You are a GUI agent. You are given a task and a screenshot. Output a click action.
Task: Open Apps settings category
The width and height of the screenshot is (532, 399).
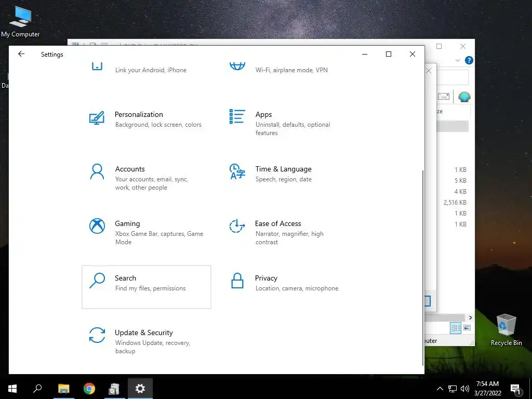tap(287, 123)
